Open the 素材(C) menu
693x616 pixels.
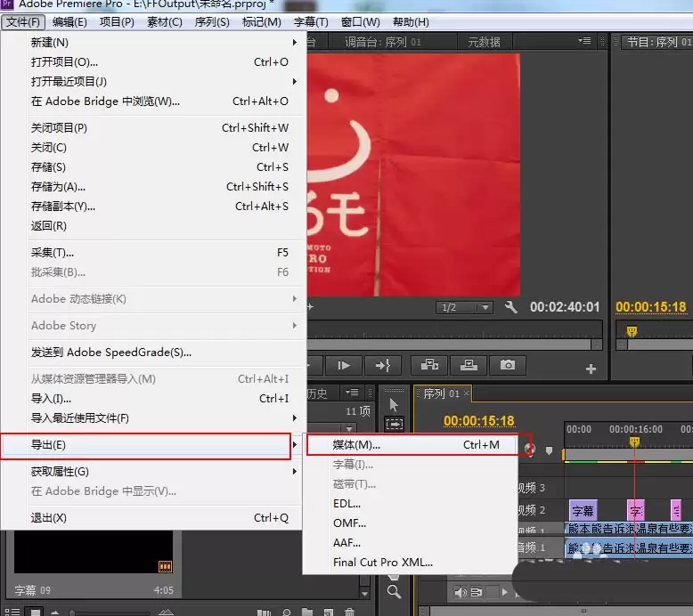(x=165, y=22)
